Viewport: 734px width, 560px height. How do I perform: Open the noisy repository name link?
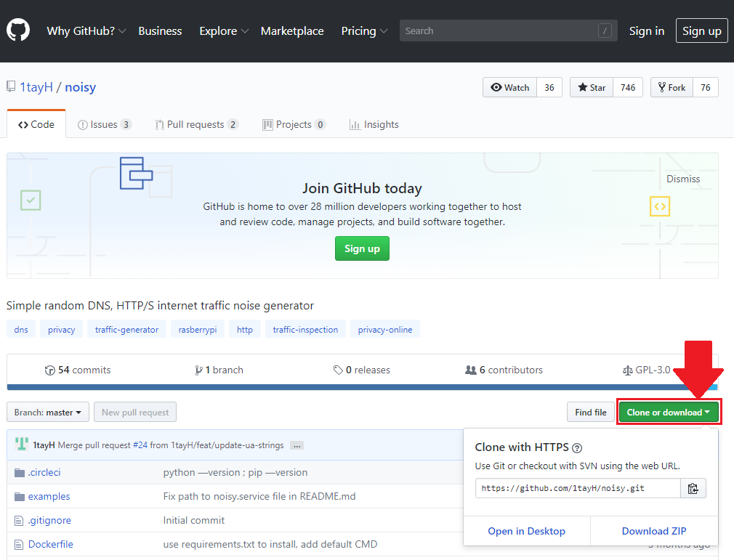[81, 87]
